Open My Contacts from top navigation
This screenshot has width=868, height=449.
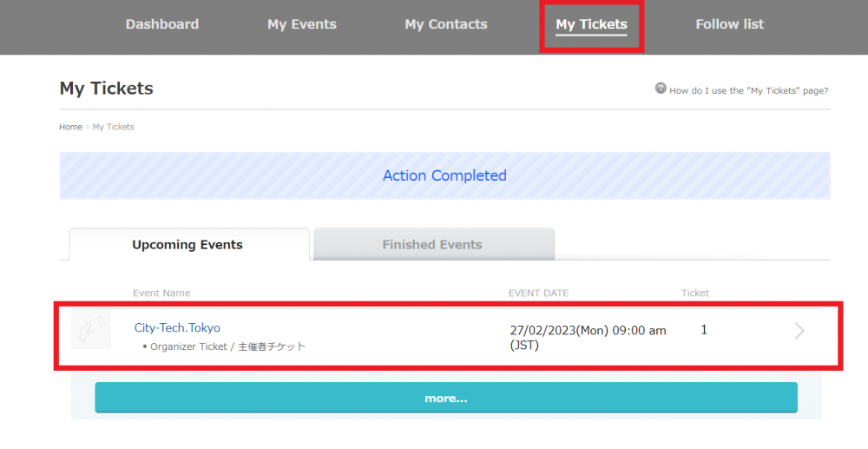tap(446, 24)
